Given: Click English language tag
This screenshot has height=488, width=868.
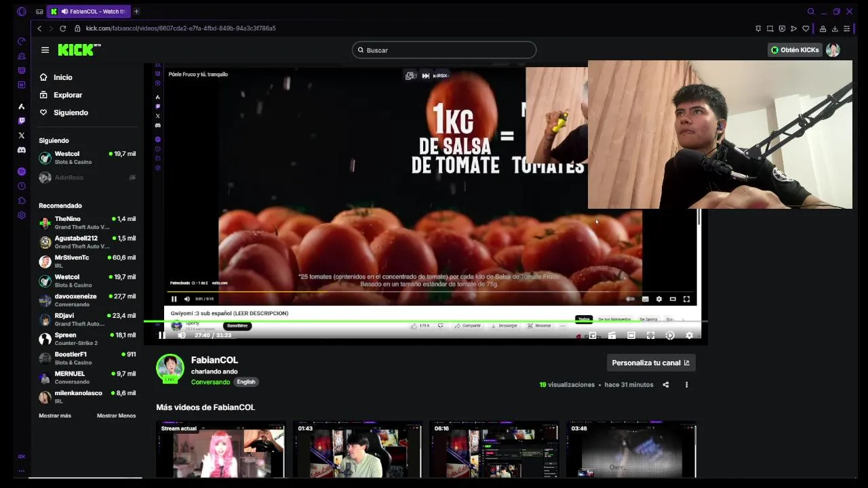Looking at the screenshot, I should (x=246, y=382).
